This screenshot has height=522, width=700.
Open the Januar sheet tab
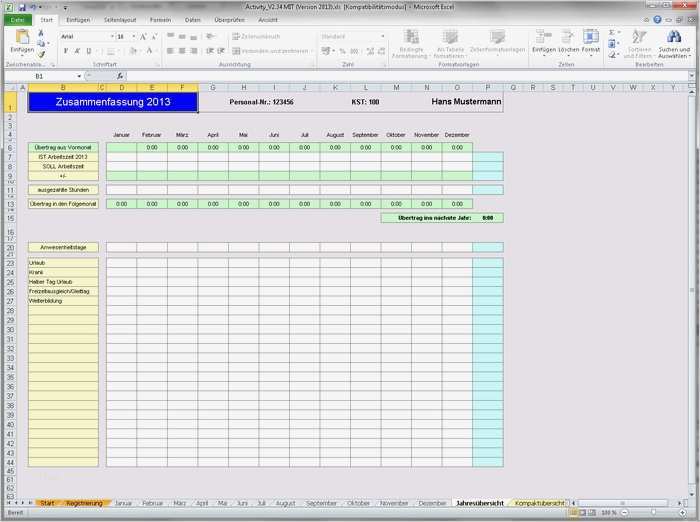[x=123, y=503]
